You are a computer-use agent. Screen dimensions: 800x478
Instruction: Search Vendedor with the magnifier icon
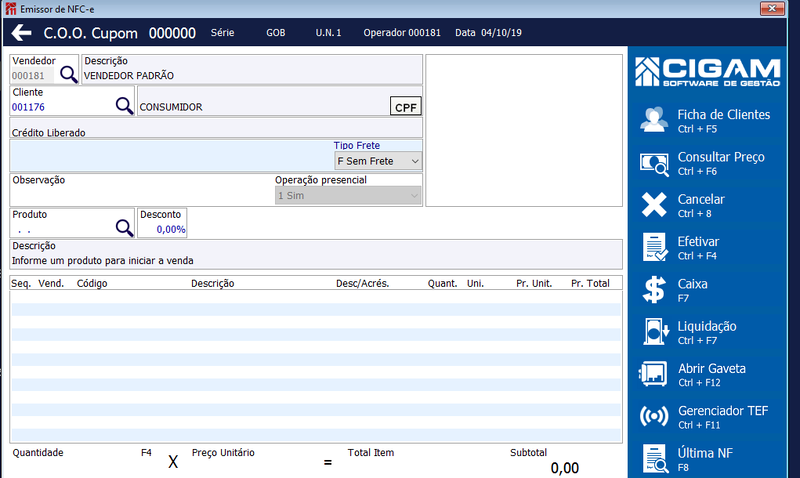tap(68, 74)
